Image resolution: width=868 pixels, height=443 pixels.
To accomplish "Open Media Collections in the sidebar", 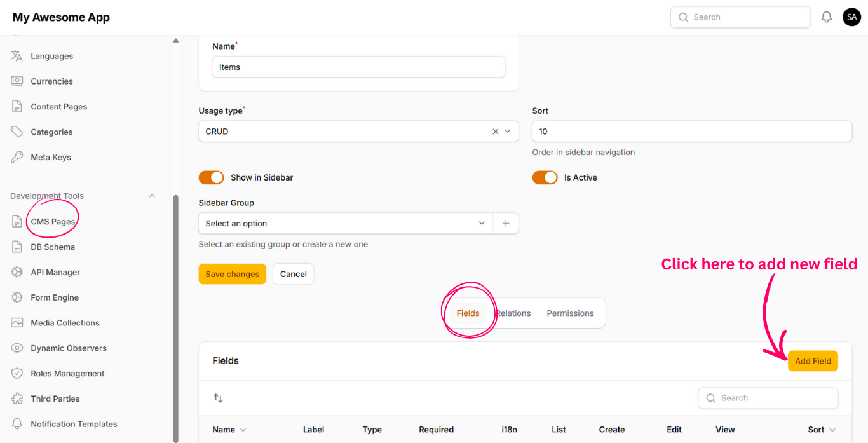I will pos(65,323).
